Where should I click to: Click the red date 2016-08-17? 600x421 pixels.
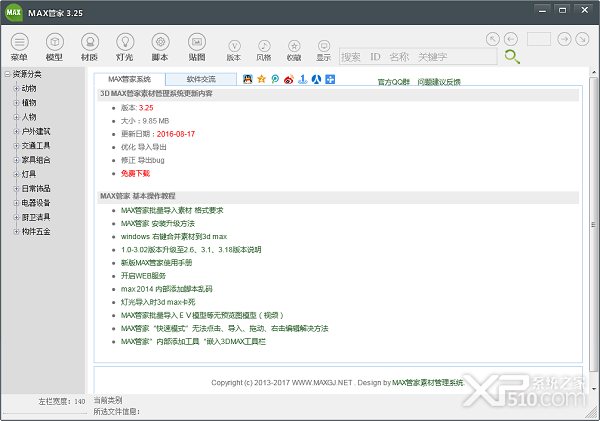tap(176, 134)
